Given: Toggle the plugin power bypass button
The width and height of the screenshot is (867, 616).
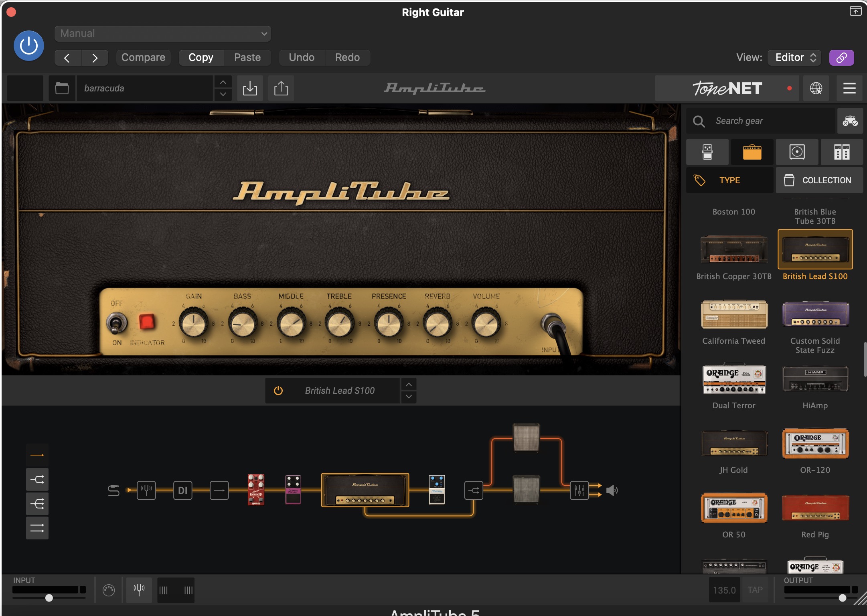Looking at the screenshot, I should (29, 46).
